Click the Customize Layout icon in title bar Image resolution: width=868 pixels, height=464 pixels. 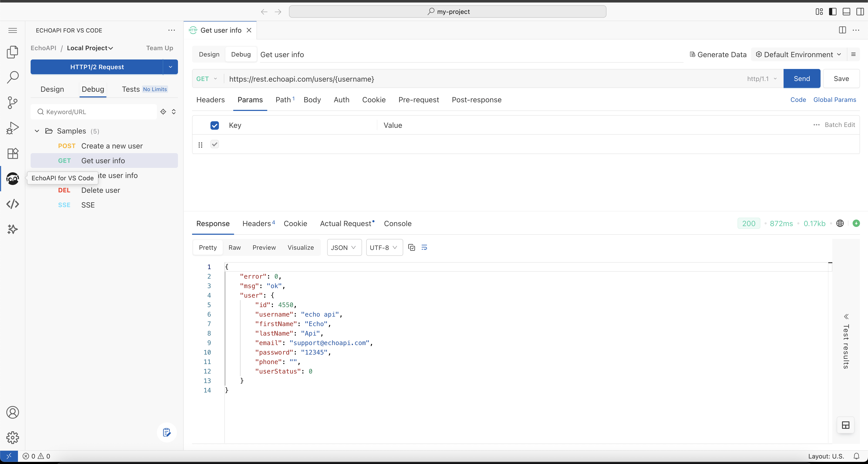[819, 11]
